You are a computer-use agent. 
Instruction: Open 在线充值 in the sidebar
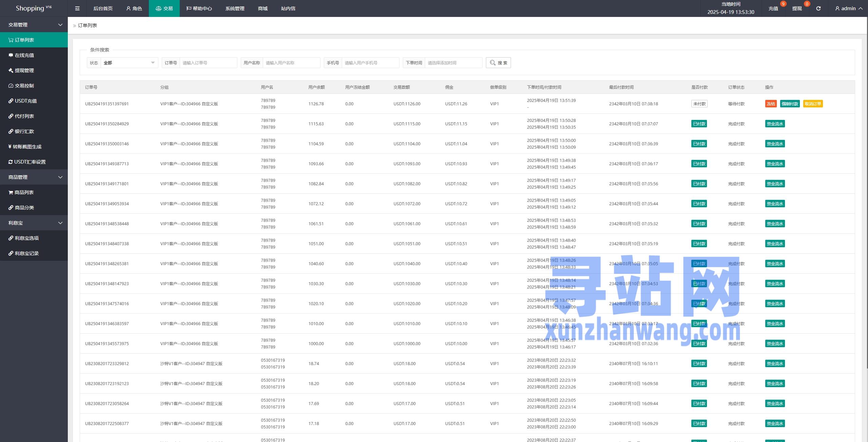click(x=34, y=55)
